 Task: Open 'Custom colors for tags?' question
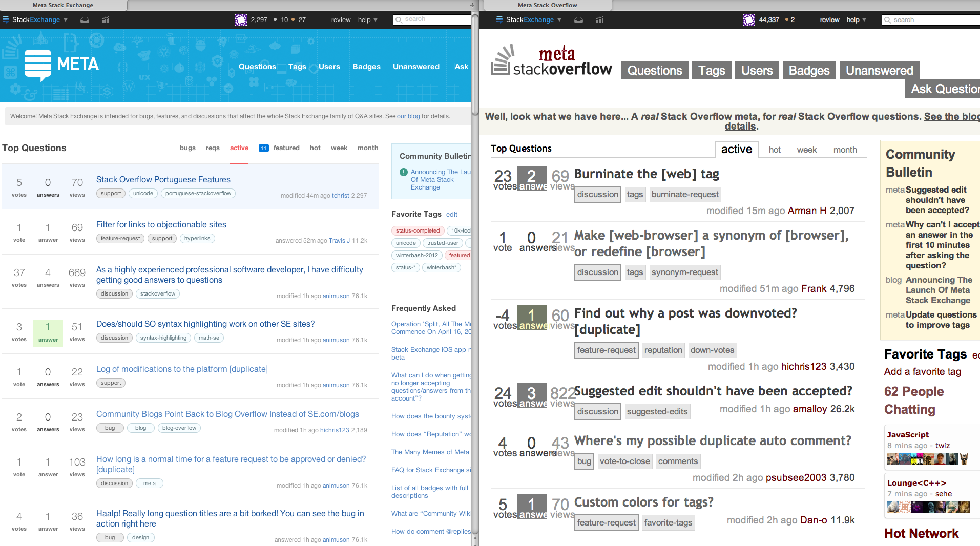click(644, 502)
